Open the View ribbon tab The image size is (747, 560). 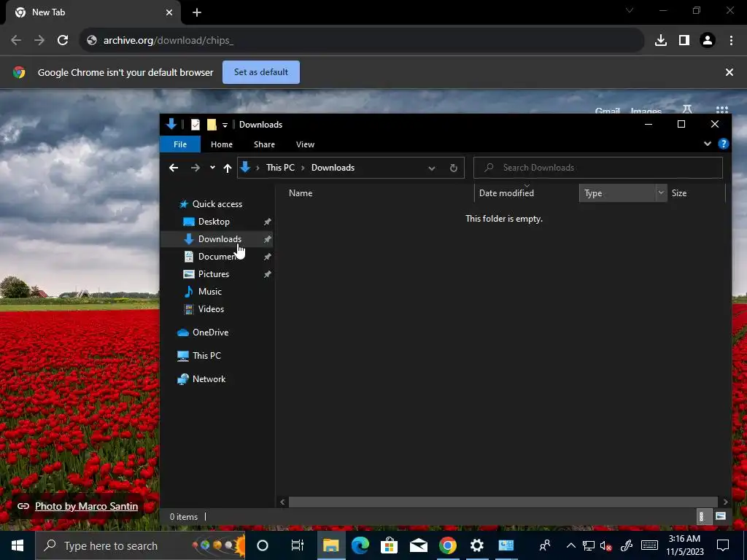305,144
